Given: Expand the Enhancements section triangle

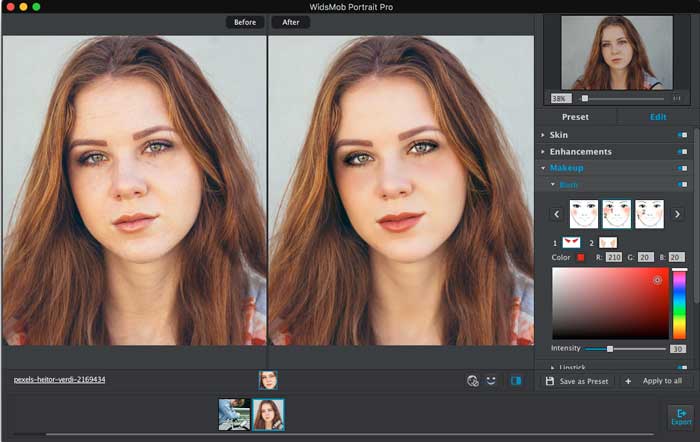Looking at the screenshot, I should [543, 152].
